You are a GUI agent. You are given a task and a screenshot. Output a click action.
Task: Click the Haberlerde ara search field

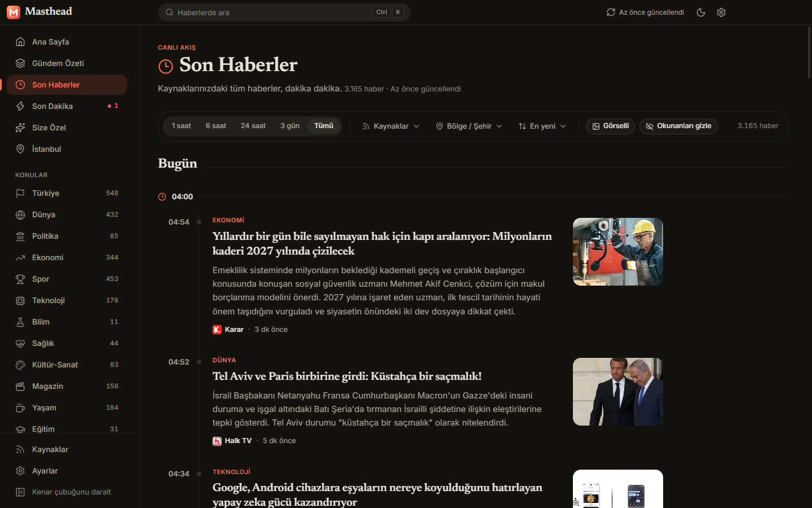(x=284, y=12)
